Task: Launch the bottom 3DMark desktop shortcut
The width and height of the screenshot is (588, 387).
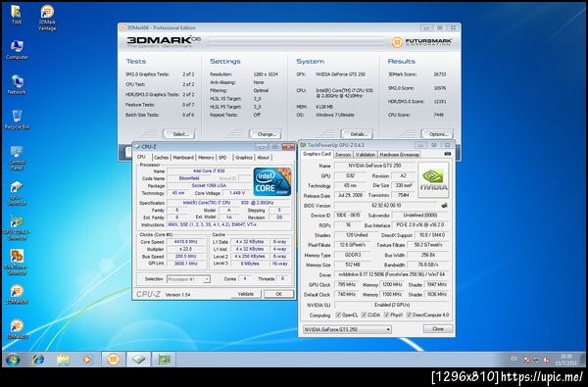Action: click(17, 329)
